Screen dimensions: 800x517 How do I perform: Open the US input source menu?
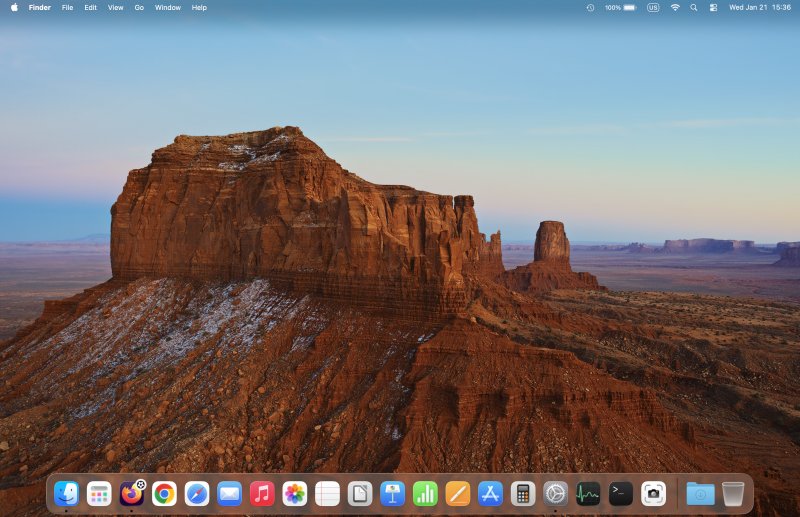coord(653,7)
